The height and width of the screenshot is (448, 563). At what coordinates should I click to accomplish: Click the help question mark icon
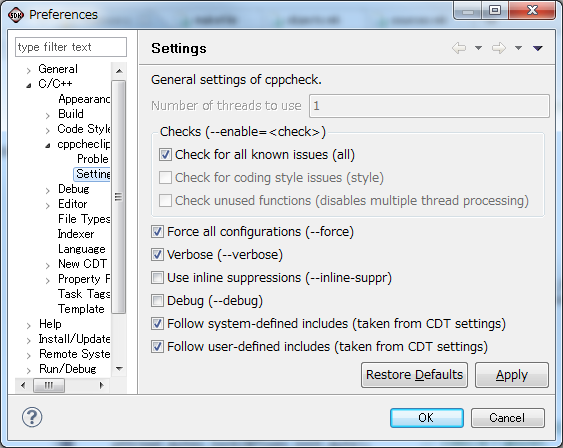tap(32, 417)
